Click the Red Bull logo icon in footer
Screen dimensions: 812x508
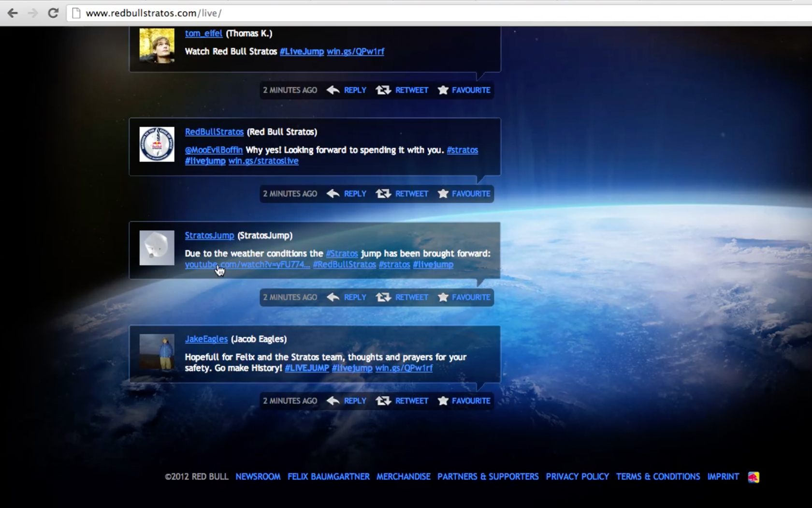pyautogui.click(x=753, y=477)
